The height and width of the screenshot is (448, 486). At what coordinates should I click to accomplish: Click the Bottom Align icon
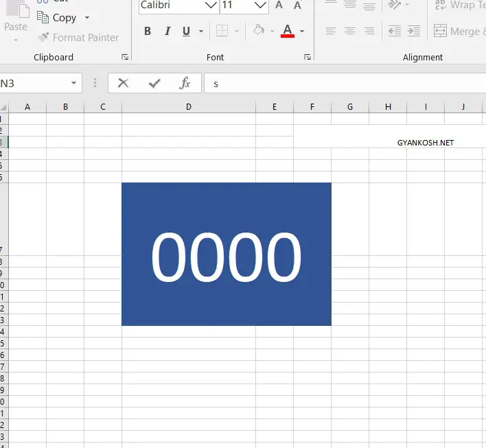coord(369,5)
